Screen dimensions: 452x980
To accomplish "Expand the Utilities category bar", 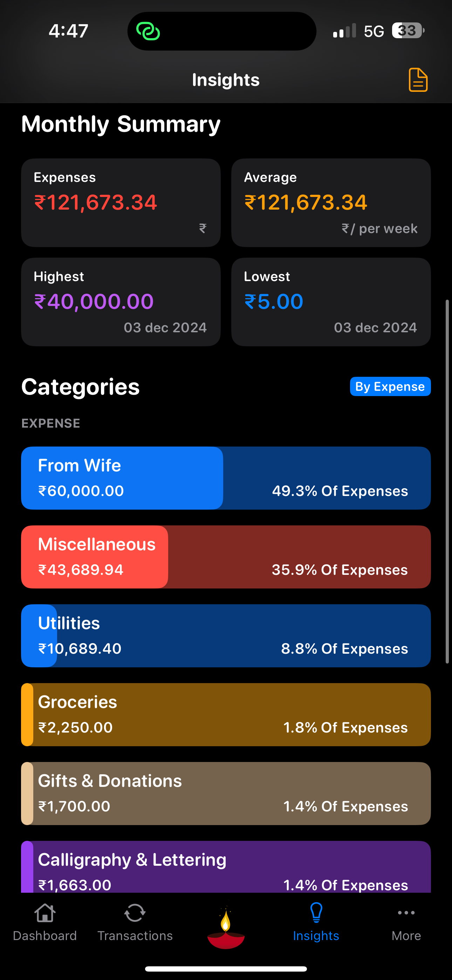I will point(226,636).
